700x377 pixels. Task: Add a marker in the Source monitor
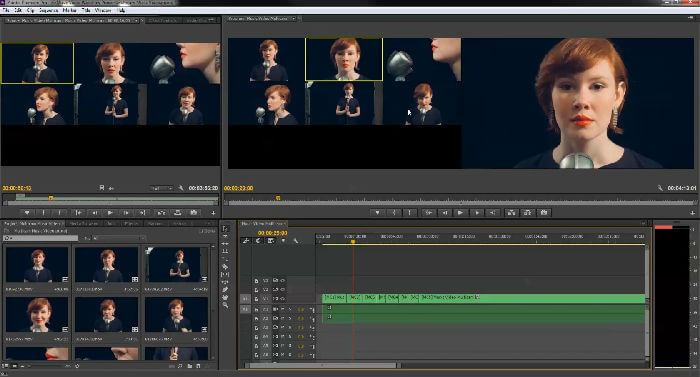[27, 213]
